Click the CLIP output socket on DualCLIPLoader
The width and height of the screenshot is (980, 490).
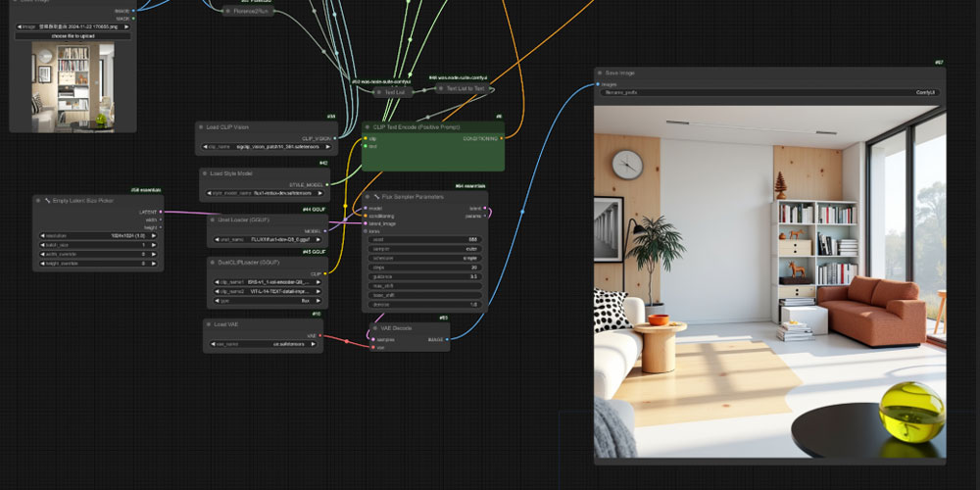(x=325, y=273)
